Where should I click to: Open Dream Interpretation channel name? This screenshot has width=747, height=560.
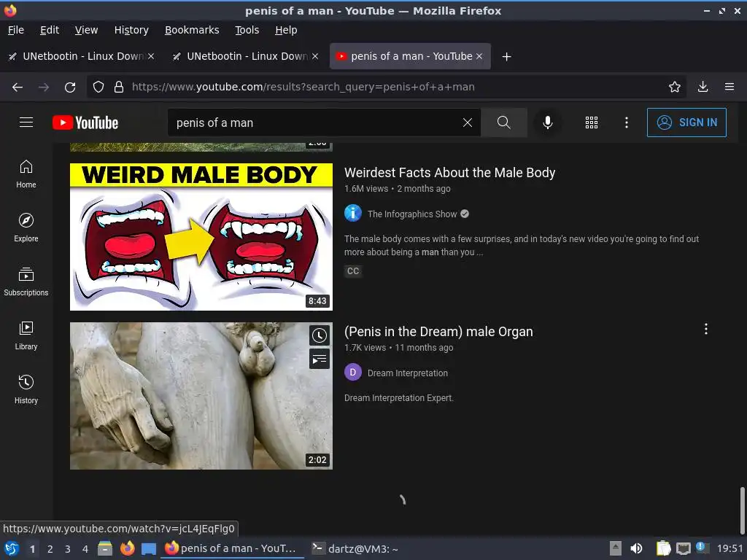coord(407,373)
